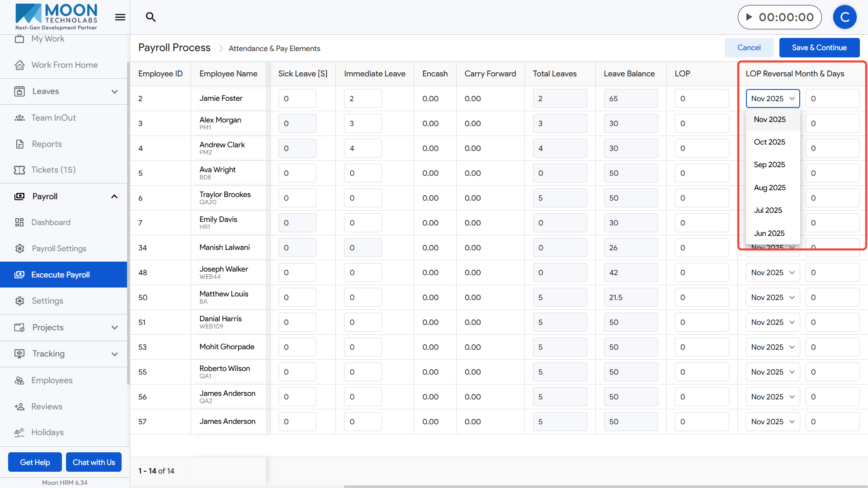Image resolution: width=868 pixels, height=488 pixels.
Task: Click the hamburger menu icon
Action: pyautogui.click(x=120, y=17)
